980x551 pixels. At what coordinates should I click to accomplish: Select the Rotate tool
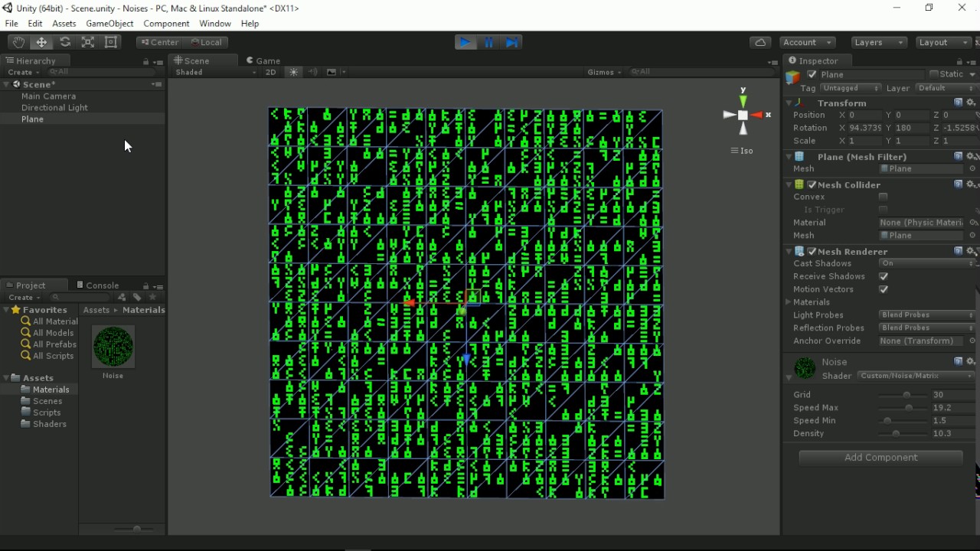[65, 42]
